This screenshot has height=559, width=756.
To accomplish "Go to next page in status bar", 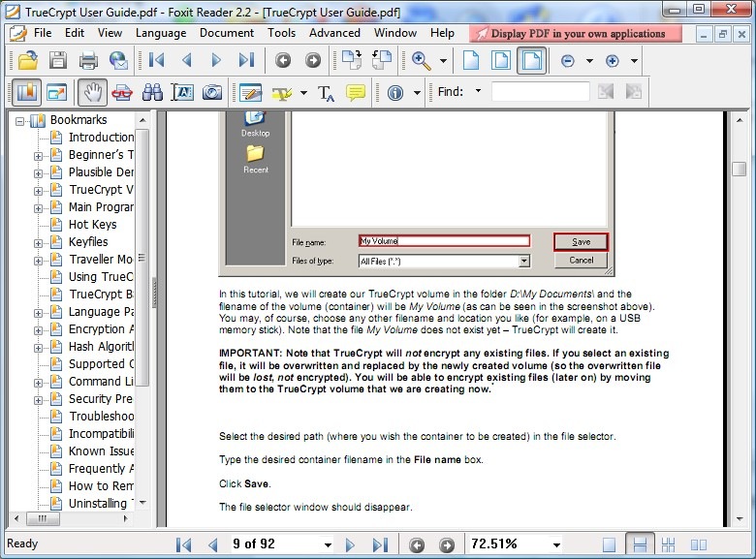I will (x=350, y=545).
